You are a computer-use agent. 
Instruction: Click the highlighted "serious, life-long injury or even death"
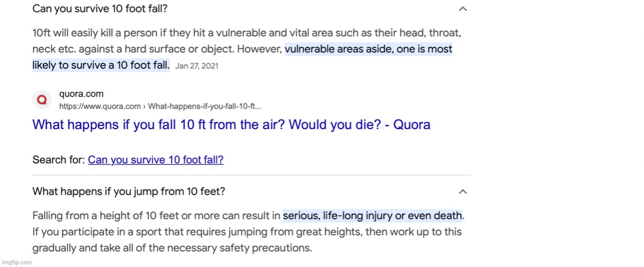(x=373, y=216)
